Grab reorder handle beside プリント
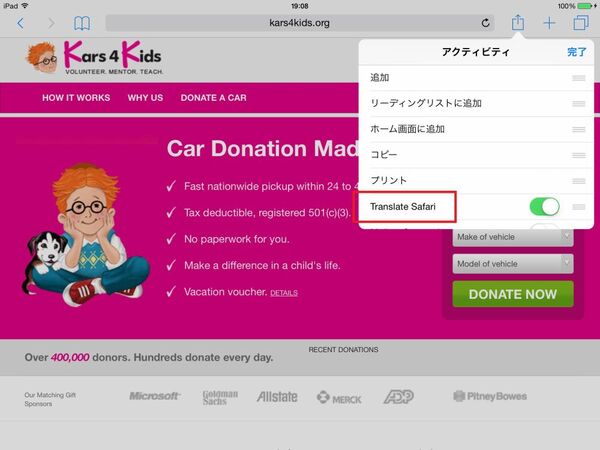The image size is (600, 450). click(x=579, y=181)
